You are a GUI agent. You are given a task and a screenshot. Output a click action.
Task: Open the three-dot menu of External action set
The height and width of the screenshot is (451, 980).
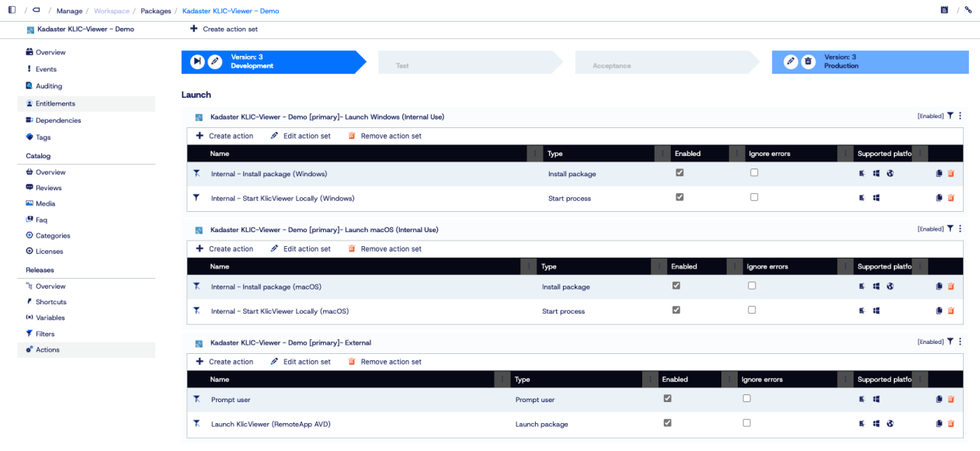tap(960, 342)
